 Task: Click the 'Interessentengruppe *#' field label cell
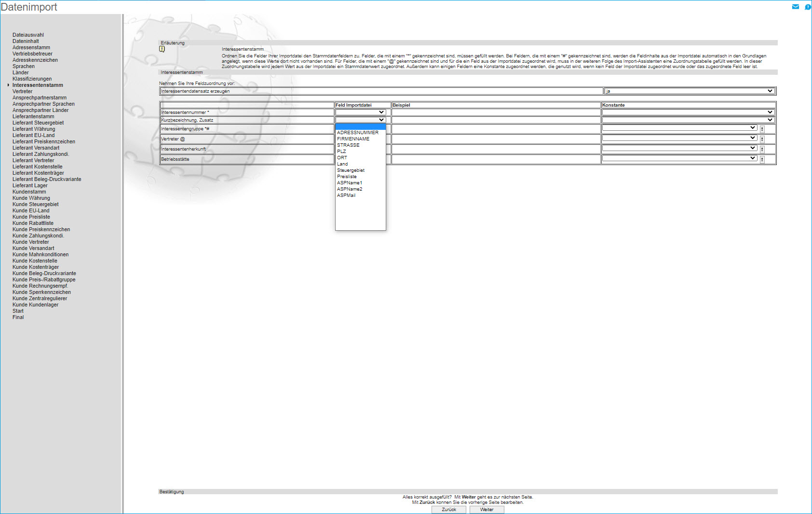pos(247,129)
